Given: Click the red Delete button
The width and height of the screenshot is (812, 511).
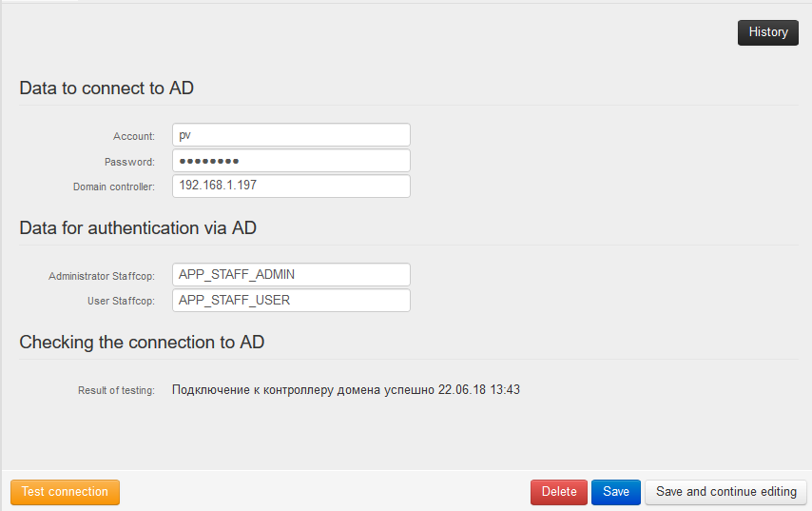Looking at the screenshot, I should [559, 492].
